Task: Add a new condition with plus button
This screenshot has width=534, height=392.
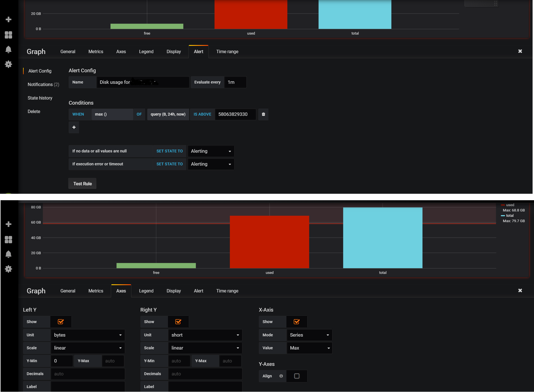Action: coord(74,127)
